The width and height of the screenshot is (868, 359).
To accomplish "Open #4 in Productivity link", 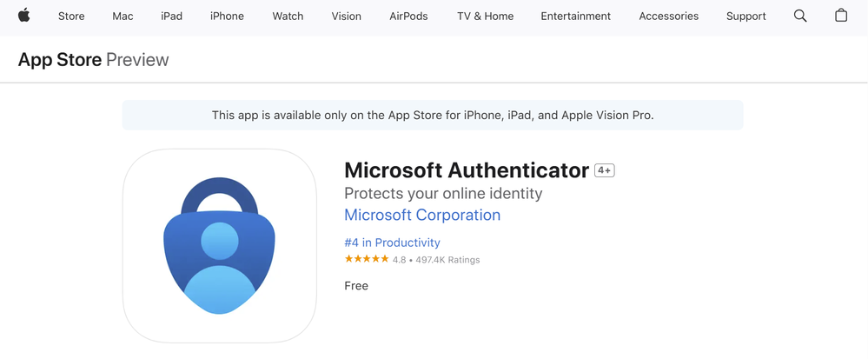I will coord(392,243).
